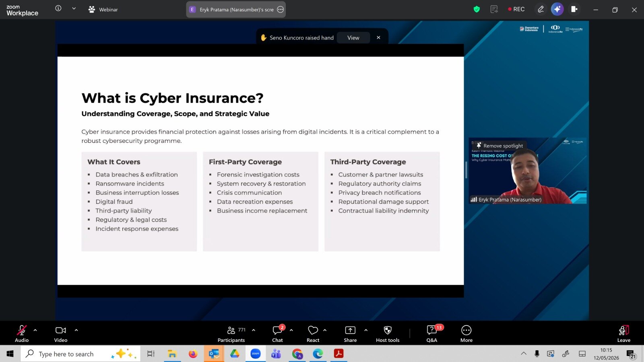Open the meeting notes transcript icon
This screenshot has width=644, height=362.
click(x=494, y=9)
